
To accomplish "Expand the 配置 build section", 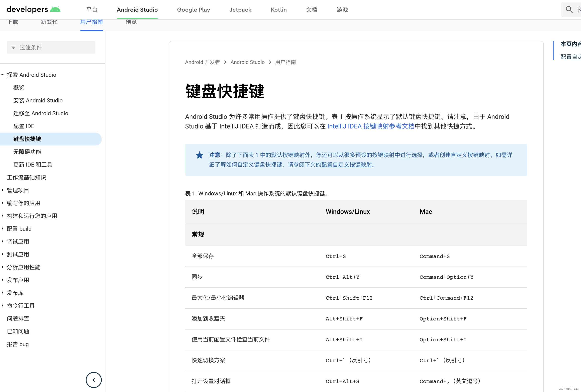I will click(x=2, y=229).
